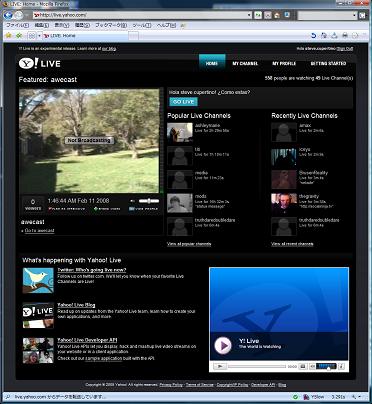The image size is (372, 404).
Task: Open the ファイル(F) menu
Action: coord(17,25)
